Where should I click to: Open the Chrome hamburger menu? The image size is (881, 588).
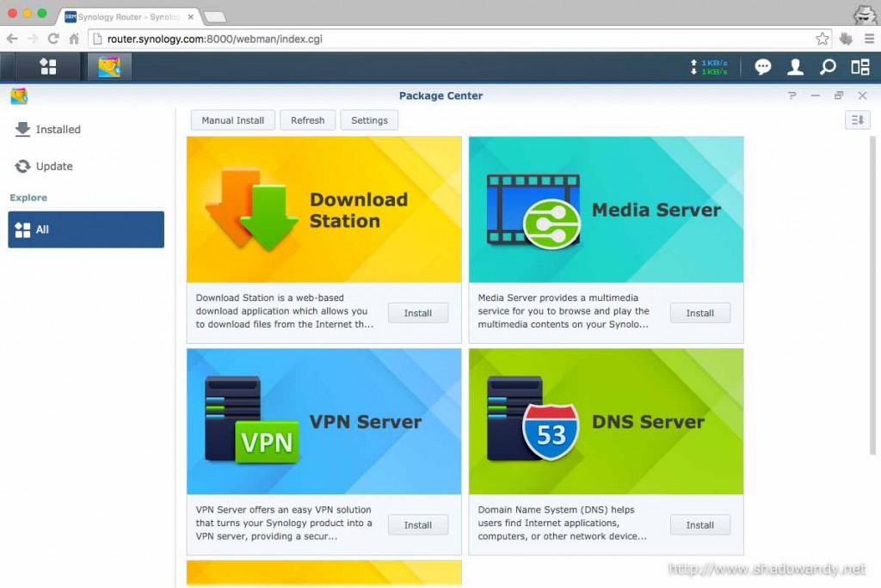pyautogui.click(x=869, y=39)
